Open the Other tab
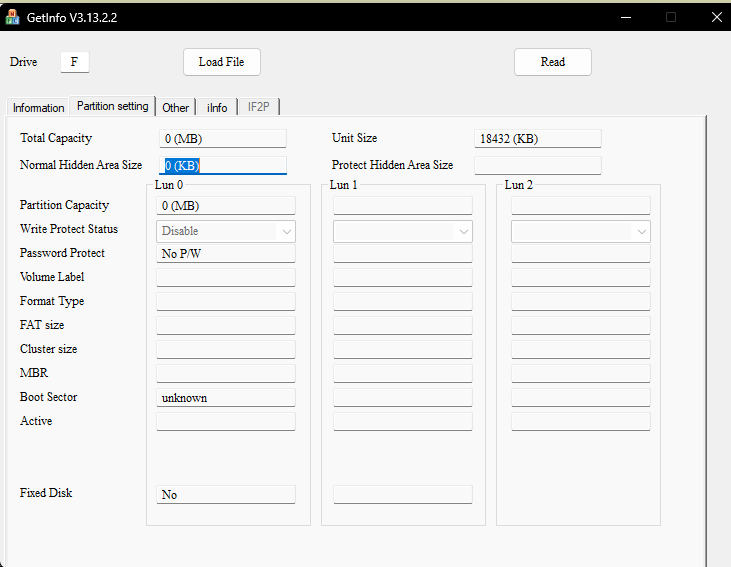 tap(175, 108)
